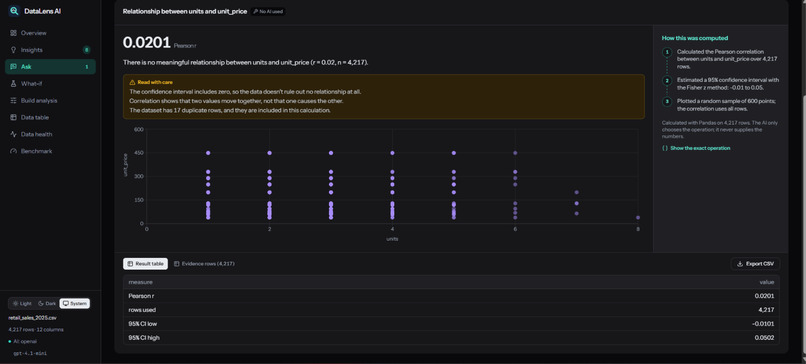Viewport: 806px width, 364px height.
Task: Export the results as CSV
Action: [755, 264]
